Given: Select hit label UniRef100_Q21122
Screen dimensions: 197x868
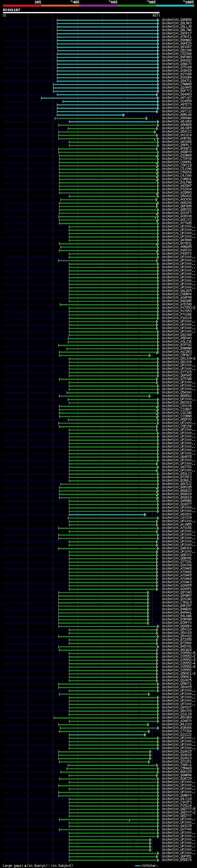Looking at the screenshot, I should [176, 735].
